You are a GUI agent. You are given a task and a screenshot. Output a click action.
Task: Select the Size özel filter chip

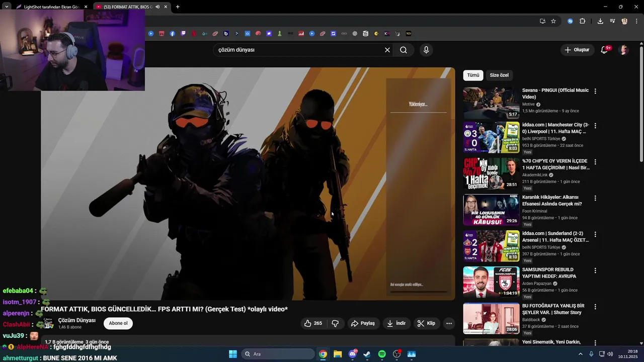pyautogui.click(x=499, y=75)
